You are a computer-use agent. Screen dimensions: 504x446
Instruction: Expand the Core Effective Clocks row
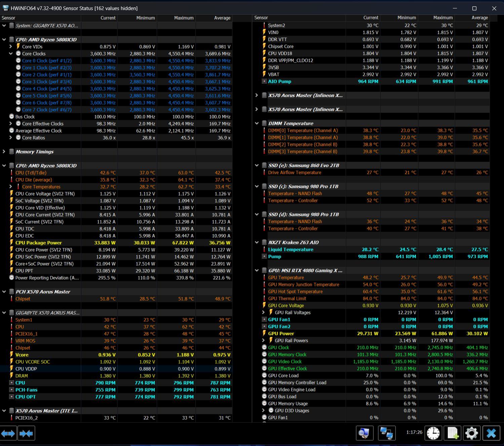(x=11, y=124)
